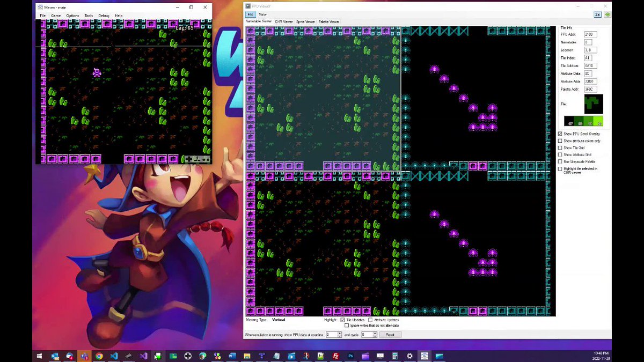Click the purple player sprite in Mesen game
Screen dimensions: 644x362
click(x=97, y=72)
